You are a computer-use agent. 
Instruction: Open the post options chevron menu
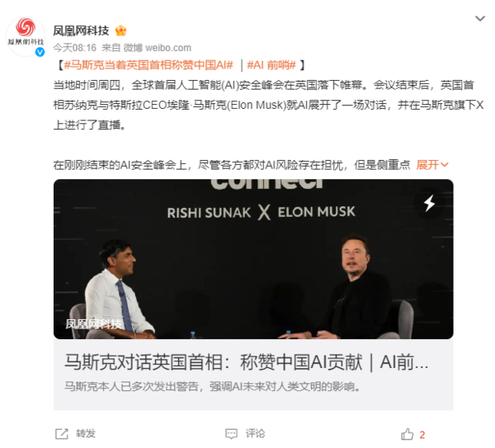480,19
